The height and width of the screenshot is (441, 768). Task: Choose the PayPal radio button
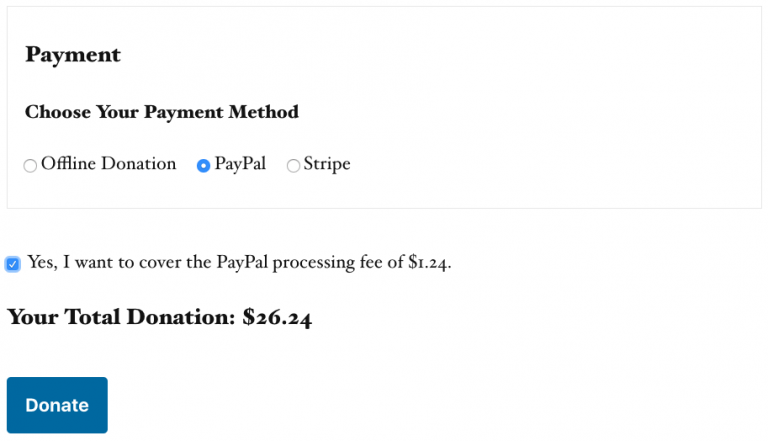tap(204, 166)
